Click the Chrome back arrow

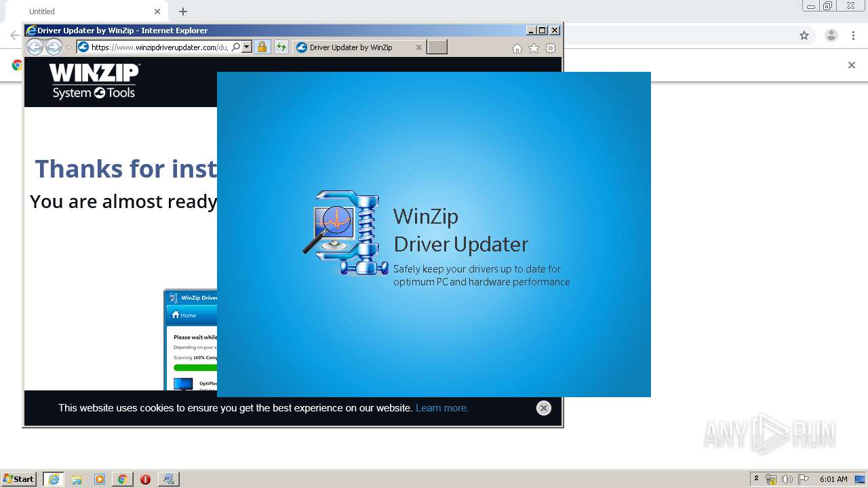tap(15, 35)
